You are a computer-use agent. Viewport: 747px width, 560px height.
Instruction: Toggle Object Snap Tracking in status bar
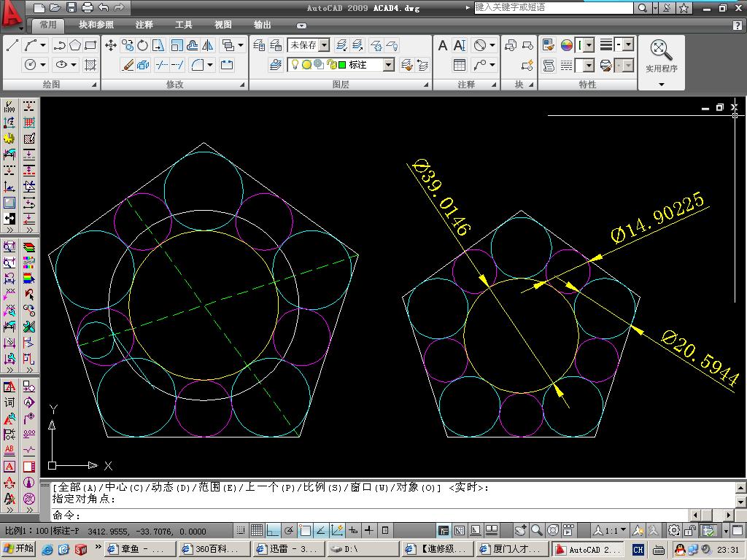click(x=321, y=530)
